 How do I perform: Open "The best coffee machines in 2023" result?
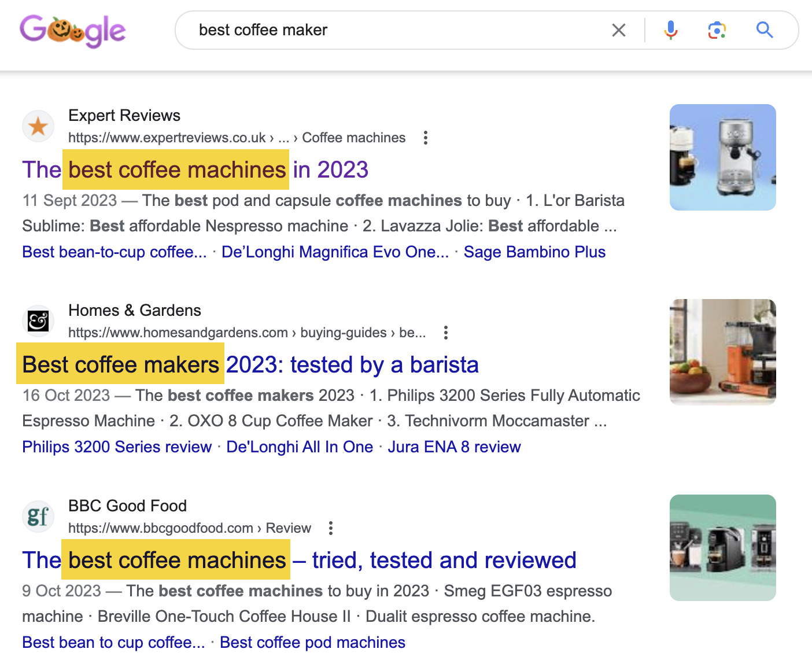tap(195, 169)
